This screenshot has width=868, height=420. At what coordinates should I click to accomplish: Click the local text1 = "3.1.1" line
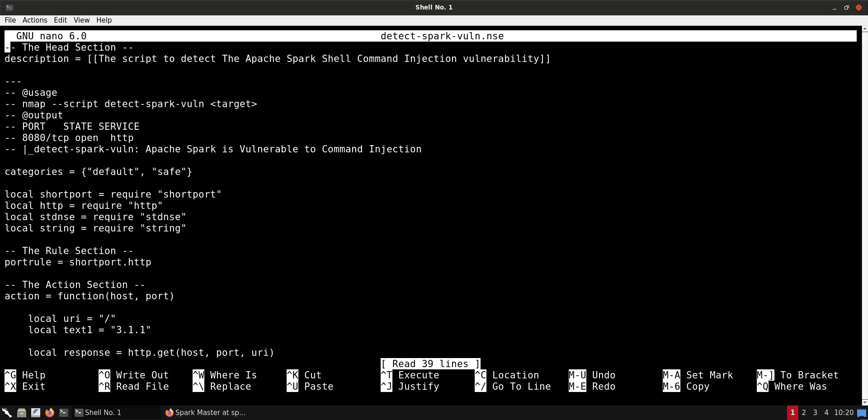pyautogui.click(x=90, y=330)
